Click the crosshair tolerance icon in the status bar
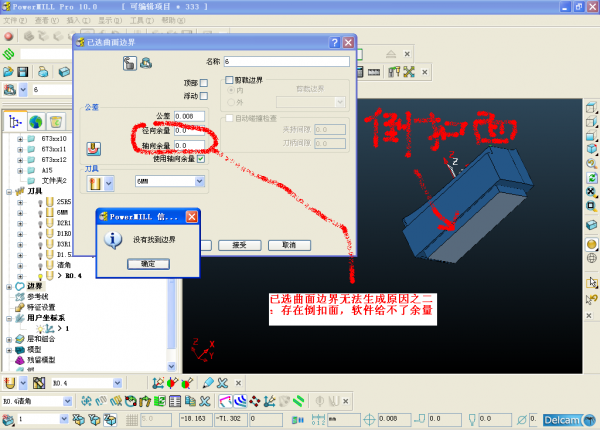The width and height of the screenshot is (600, 430). 369,420
